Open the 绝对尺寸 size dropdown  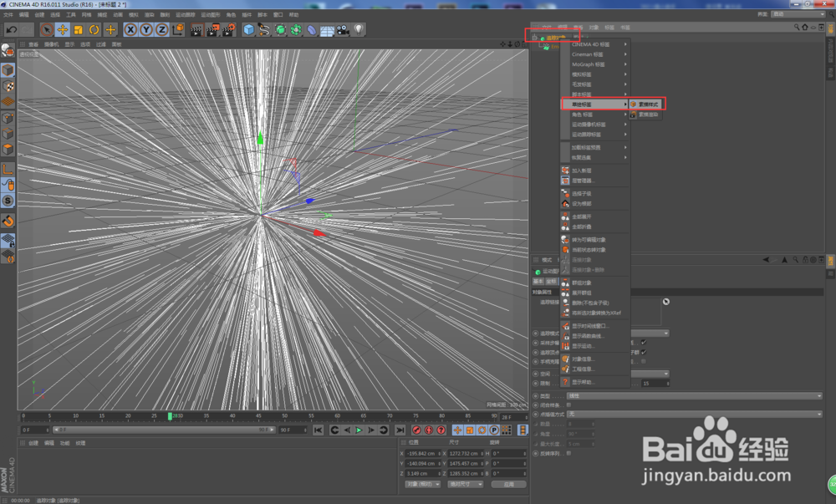tap(466, 484)
